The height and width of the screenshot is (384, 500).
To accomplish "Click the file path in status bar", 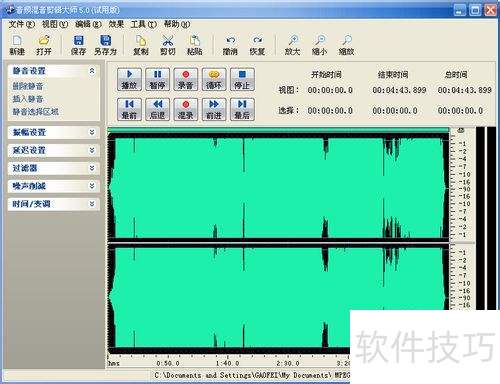I will [252, 375].
